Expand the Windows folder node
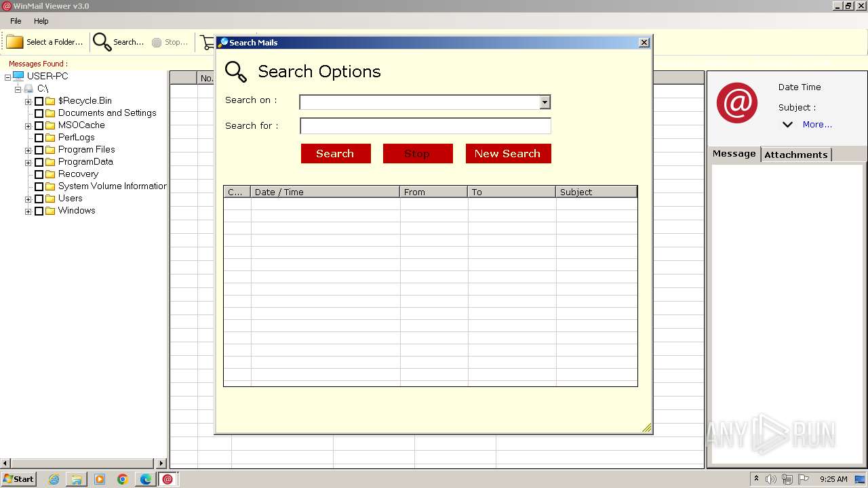The height and width of the screenshot is (488, 868). (28, 211)
